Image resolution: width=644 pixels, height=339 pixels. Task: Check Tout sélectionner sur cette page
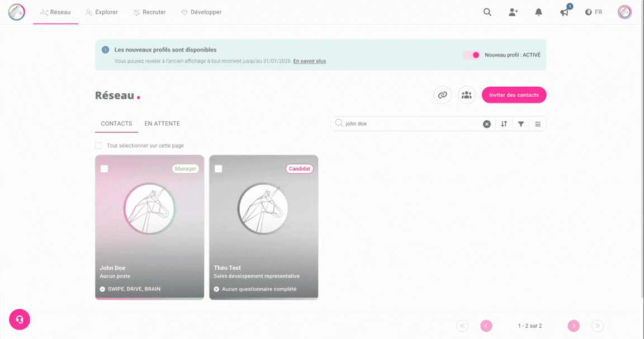[x=99, y=145]
